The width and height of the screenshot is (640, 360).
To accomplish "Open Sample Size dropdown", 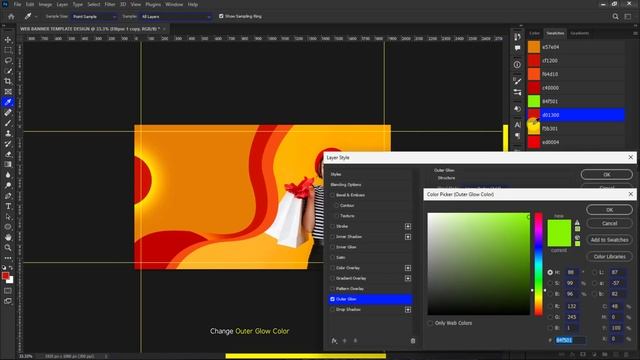I will click(94, 16).
